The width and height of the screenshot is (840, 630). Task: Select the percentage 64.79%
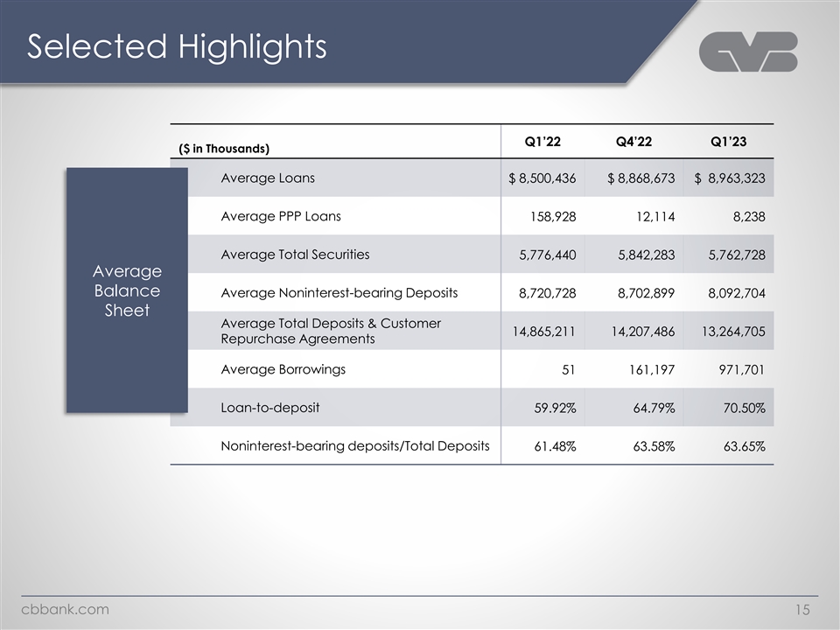pyautogui.click(x=654, y=409)
